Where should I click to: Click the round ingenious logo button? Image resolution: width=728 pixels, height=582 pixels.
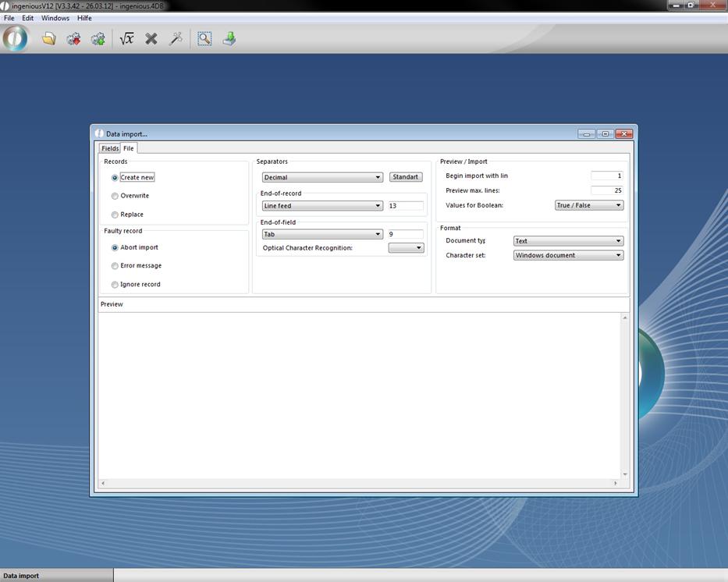click(x=15, y=38)
